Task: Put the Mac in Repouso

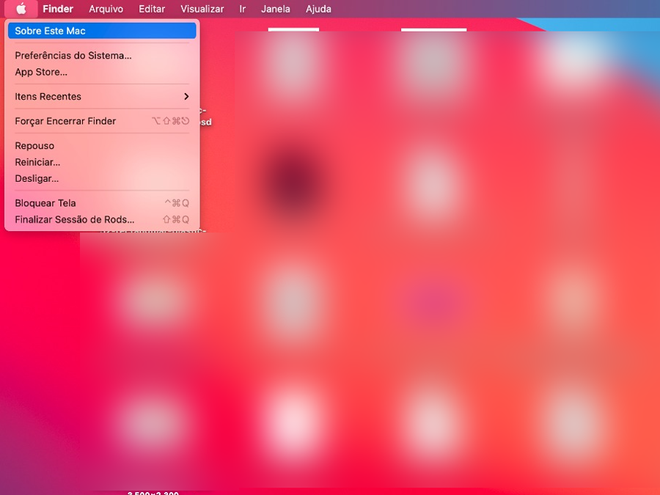Action: [x=102, y=146]
